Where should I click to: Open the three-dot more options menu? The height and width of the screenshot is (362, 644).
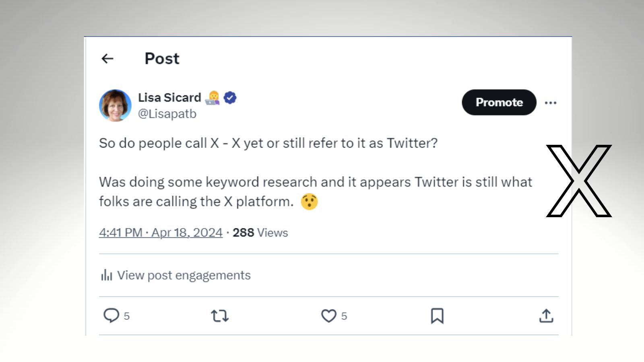click(x=551, y=103)
